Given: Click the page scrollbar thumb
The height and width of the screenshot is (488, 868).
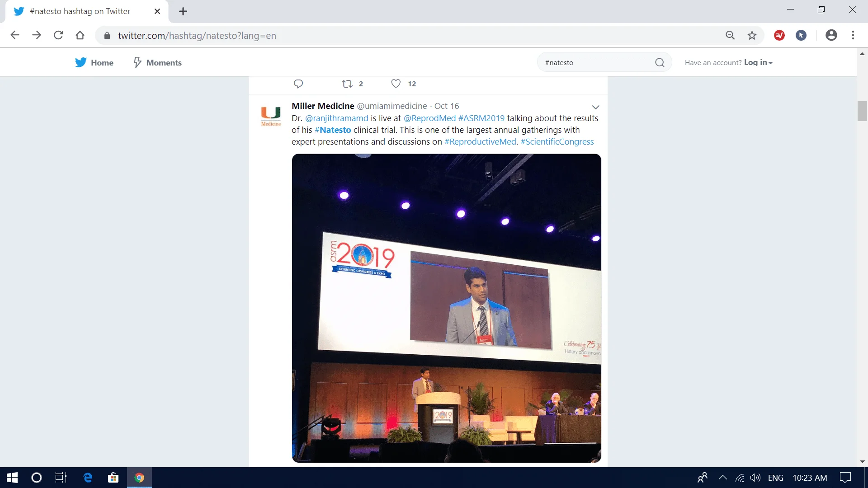Looking at the screenshot, I should (862, 111).
